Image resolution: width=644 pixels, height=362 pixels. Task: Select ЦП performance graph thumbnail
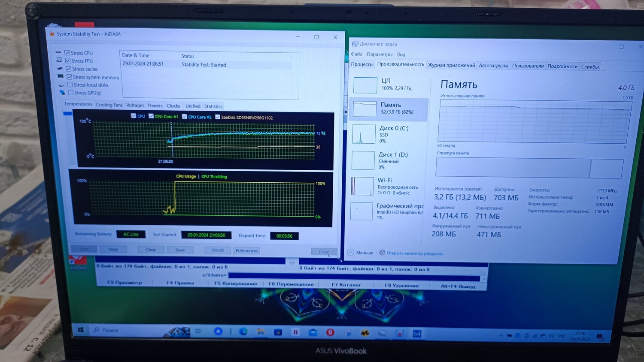(x=365, y=85)
